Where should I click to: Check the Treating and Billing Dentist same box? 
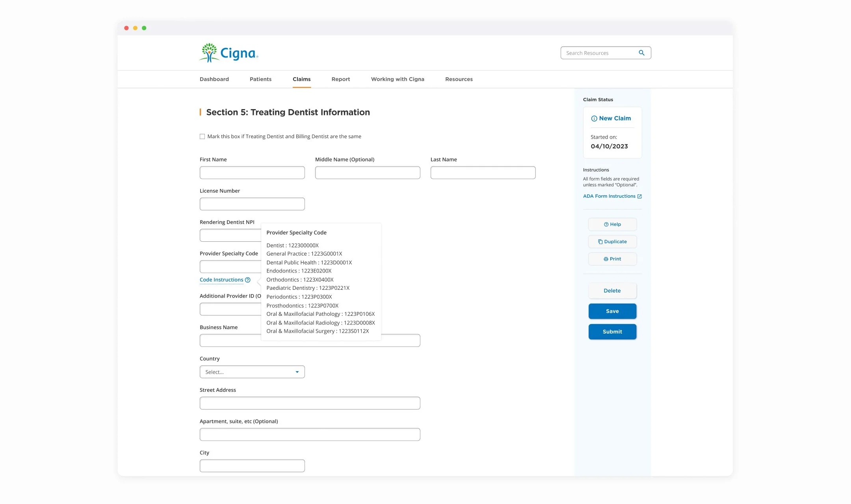coord(203,137)
